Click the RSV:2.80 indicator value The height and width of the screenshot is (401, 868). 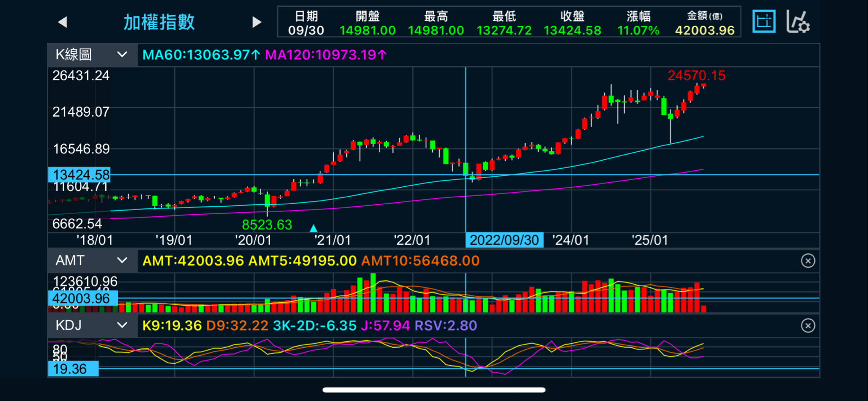pyautogui.click(x=446, y=326)
